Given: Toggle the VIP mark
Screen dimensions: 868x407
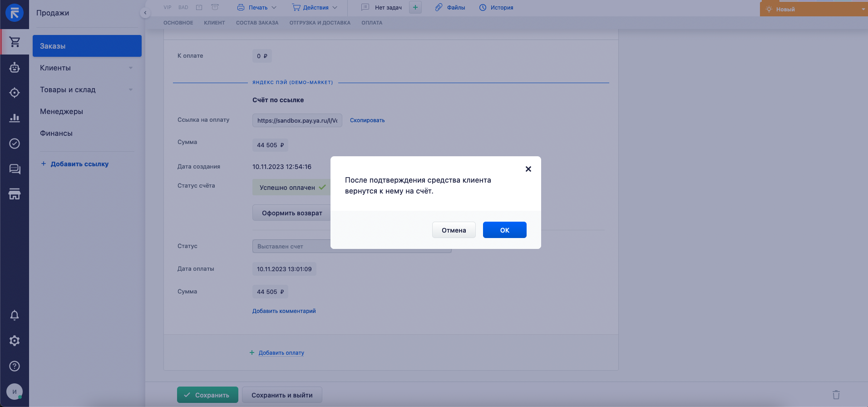Looking at the screenshot, I should point(168,7).
